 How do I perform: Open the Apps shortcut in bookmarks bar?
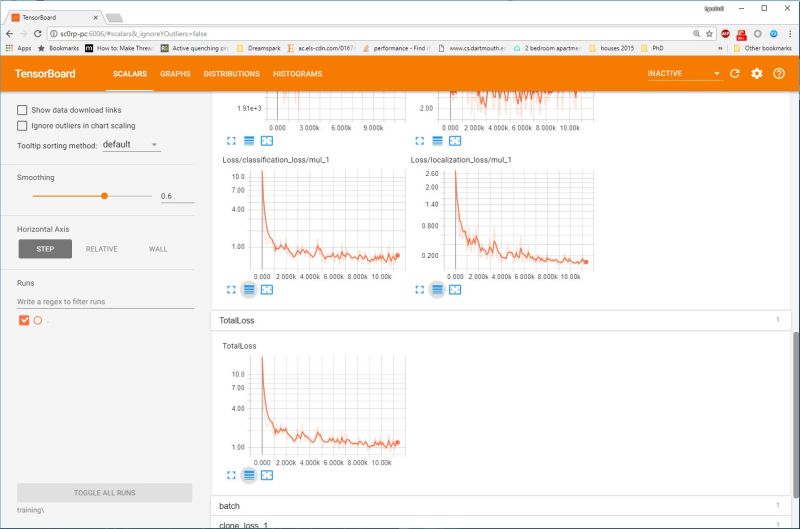pos(18,48)
